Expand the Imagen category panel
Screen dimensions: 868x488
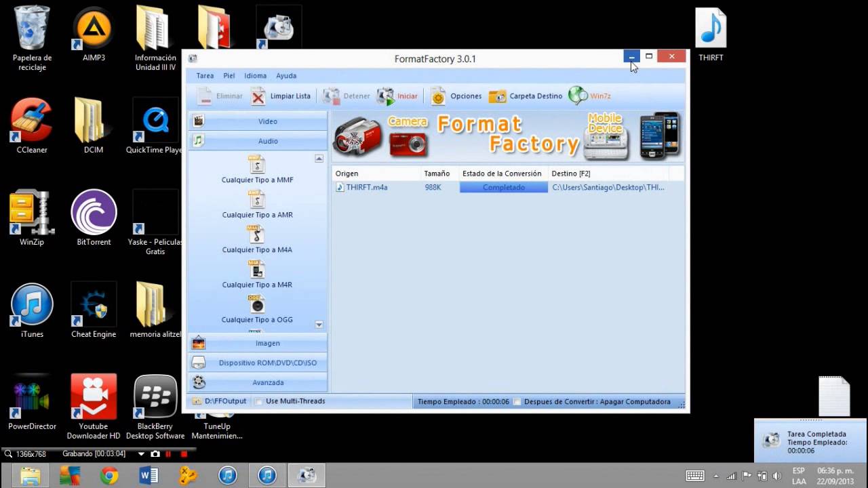[258, 343]
